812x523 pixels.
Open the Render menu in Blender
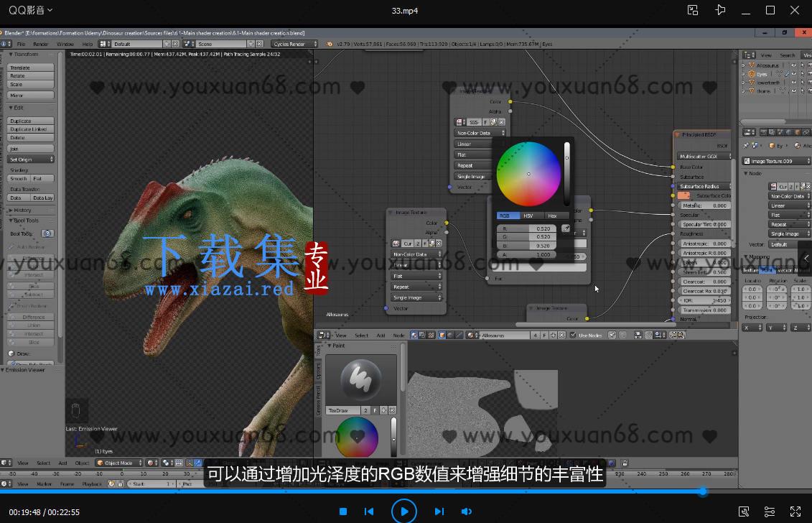click(40, 44)
